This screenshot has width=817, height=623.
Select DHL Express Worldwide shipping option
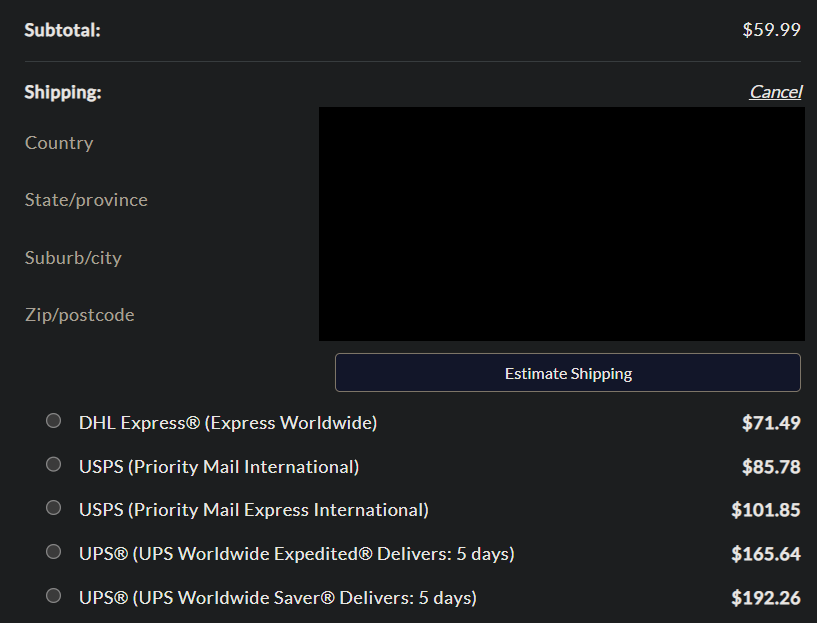pos(53,420)
